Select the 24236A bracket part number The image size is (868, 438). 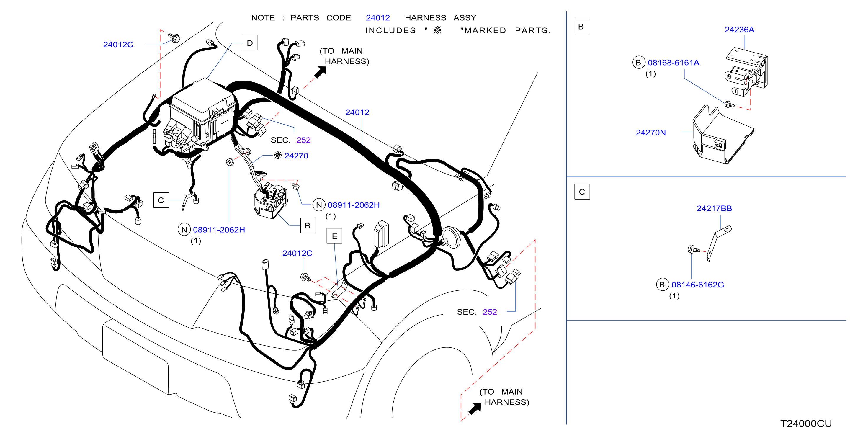pyautogui.click(x=739, y=30)
